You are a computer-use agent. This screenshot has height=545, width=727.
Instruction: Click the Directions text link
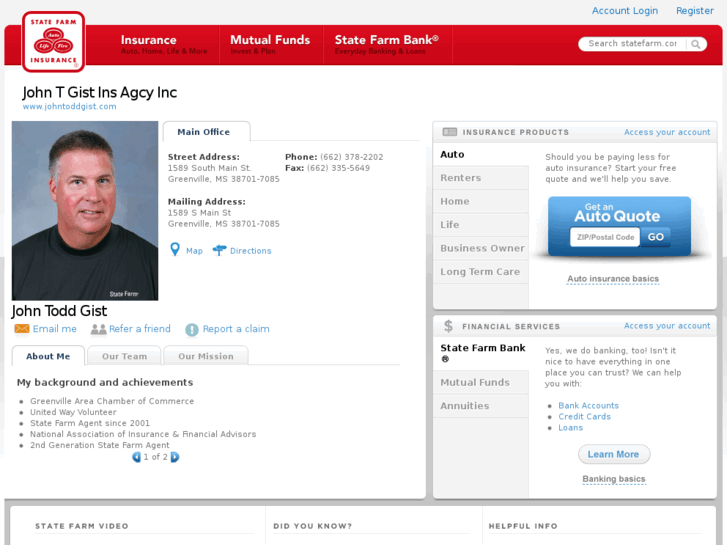(251, 251)
